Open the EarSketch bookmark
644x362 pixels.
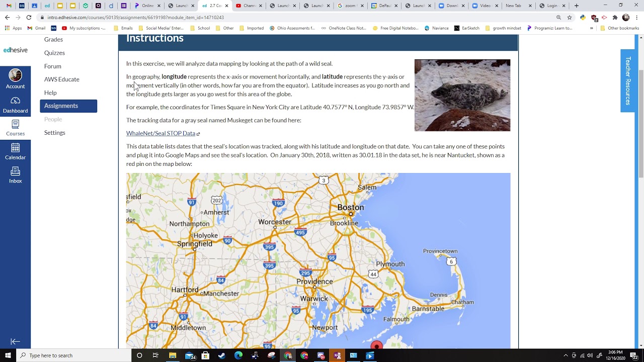coord(466,28)
